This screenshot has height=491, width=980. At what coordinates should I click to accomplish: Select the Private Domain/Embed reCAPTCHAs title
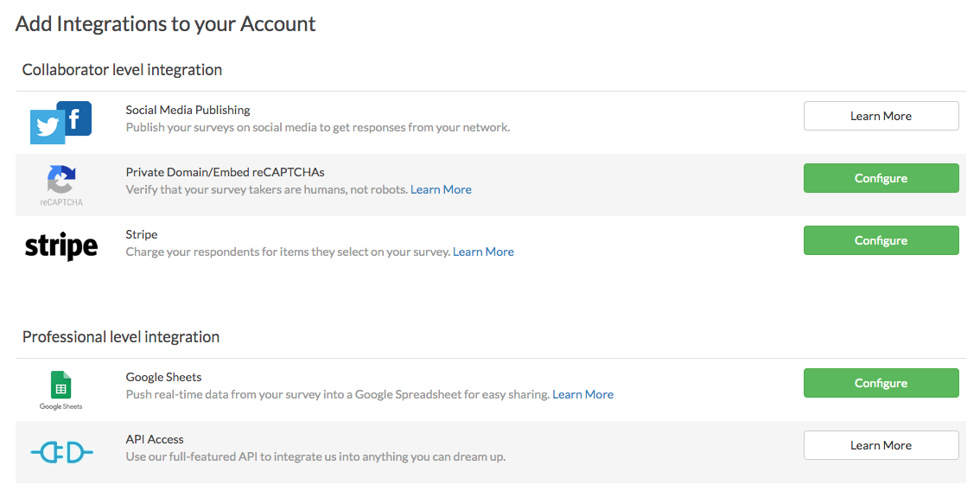coord(225,172)
